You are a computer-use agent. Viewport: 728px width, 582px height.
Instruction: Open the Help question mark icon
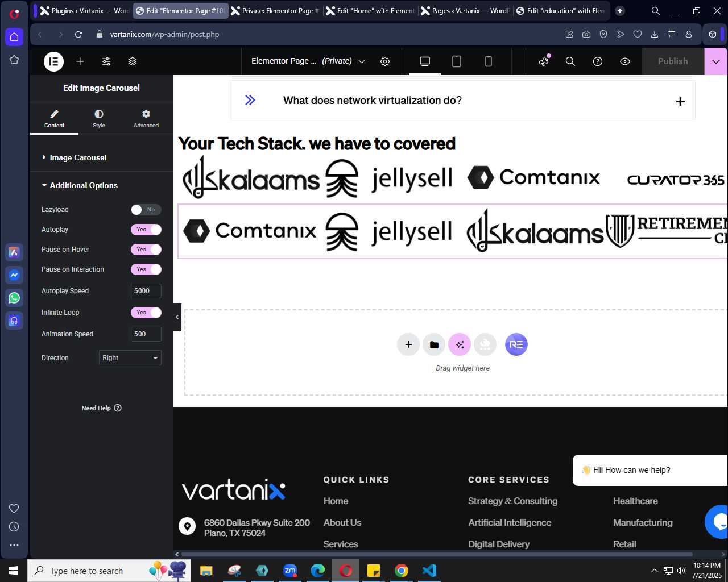tap(598, 61)
